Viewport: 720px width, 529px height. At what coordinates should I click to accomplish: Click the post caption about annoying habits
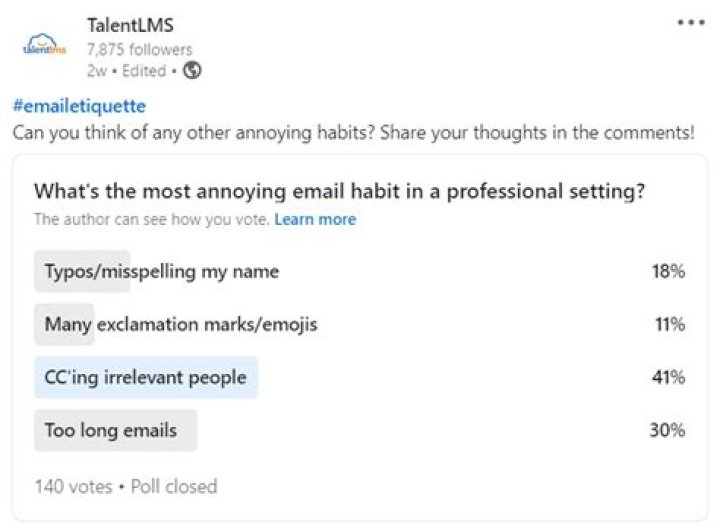[353, 132]
